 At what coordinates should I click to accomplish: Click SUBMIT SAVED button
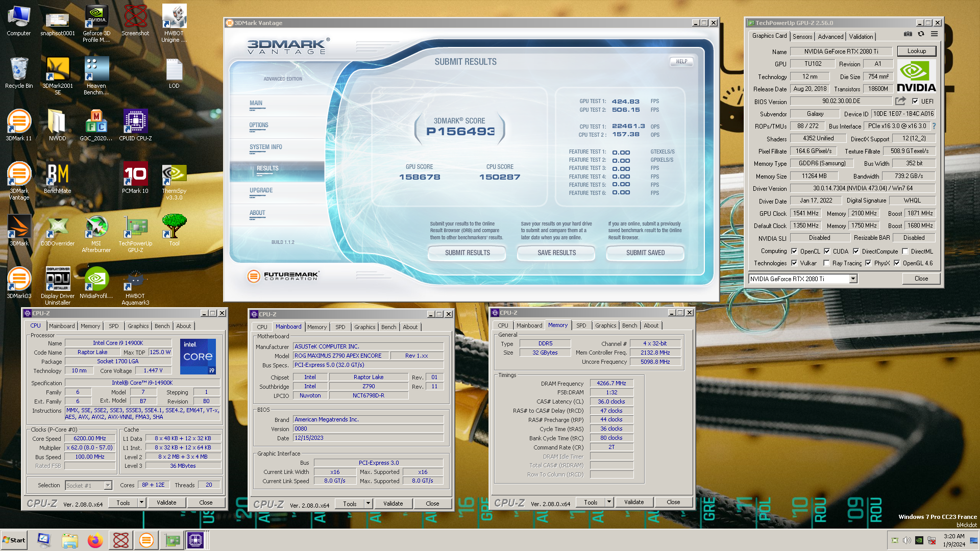click(645, 253)
